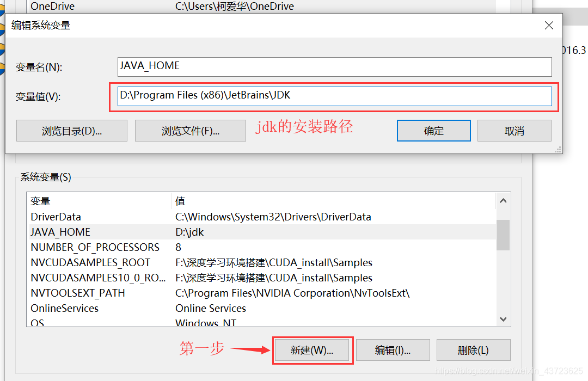Click the variable name field showing JAVA_HOME

click(335, 66)
